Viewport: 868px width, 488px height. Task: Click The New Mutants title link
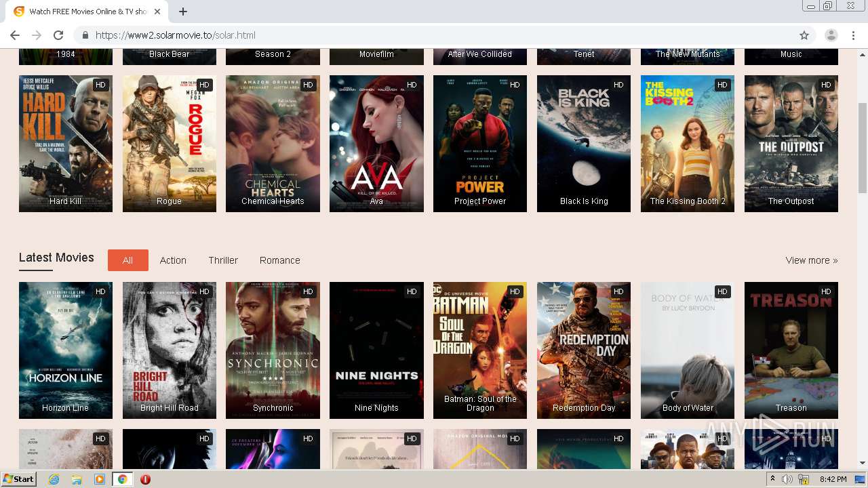(x=688, y=54)
